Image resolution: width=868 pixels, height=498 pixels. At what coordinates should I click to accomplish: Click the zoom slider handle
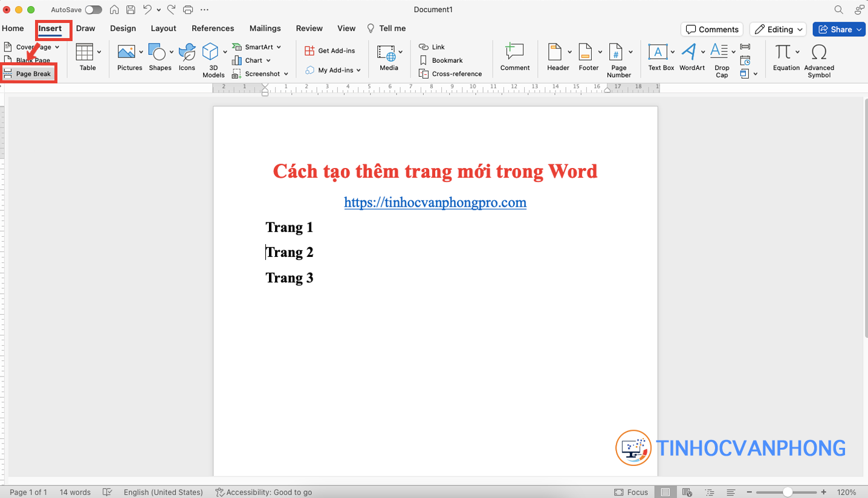click(x=788, y=492)
